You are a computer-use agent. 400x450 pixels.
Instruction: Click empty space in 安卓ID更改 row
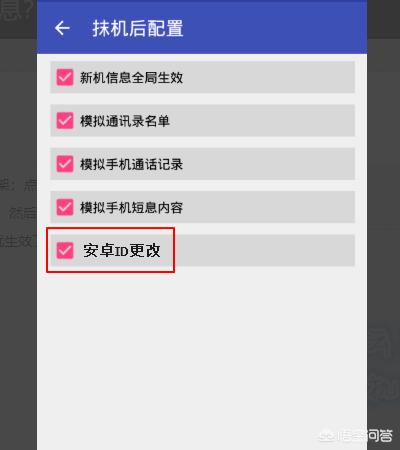(265, 250)
